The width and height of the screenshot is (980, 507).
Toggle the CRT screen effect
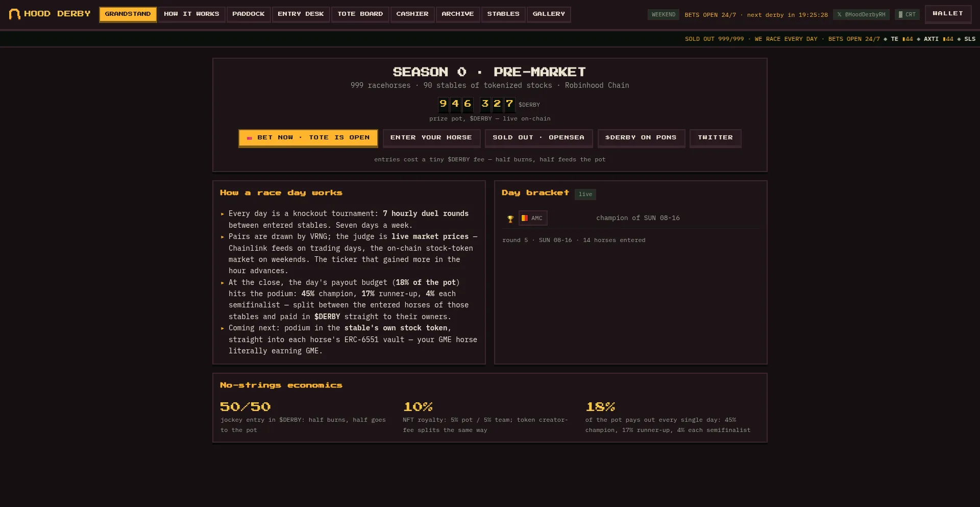point(907,14)
